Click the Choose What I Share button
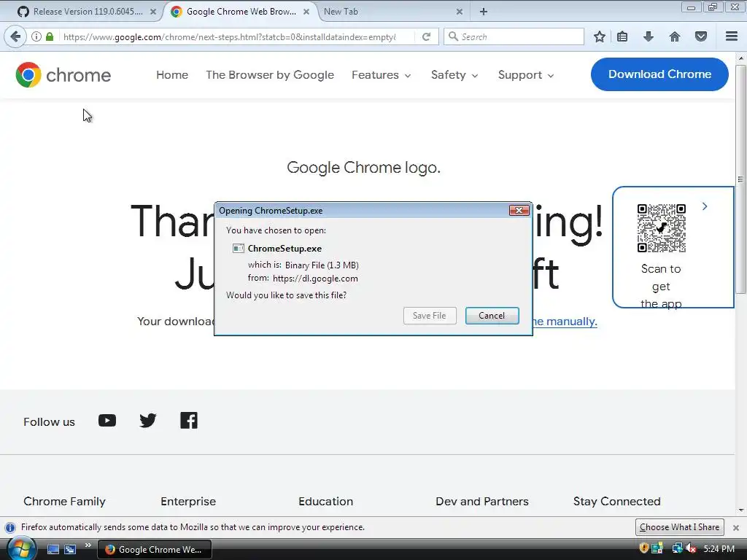The height and width of the screenshot is (560, 747). tap(679, 527)
